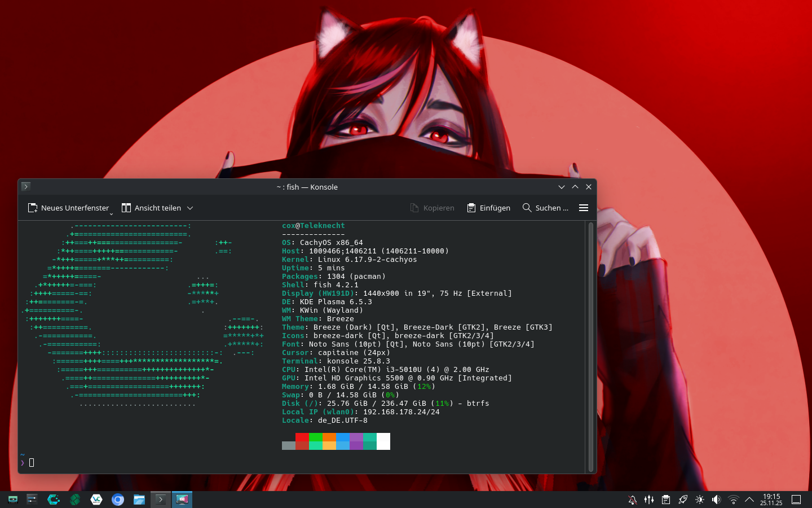Click the window title '~ : fish — Konsole'
This screenshot has height=508, width=812.
307,187
